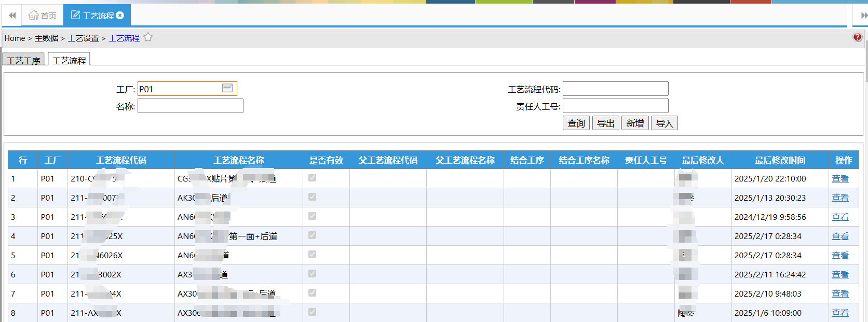Toggle the 是否有效 checkbox in row 4

pyautogui.click(x=312, y=235)
